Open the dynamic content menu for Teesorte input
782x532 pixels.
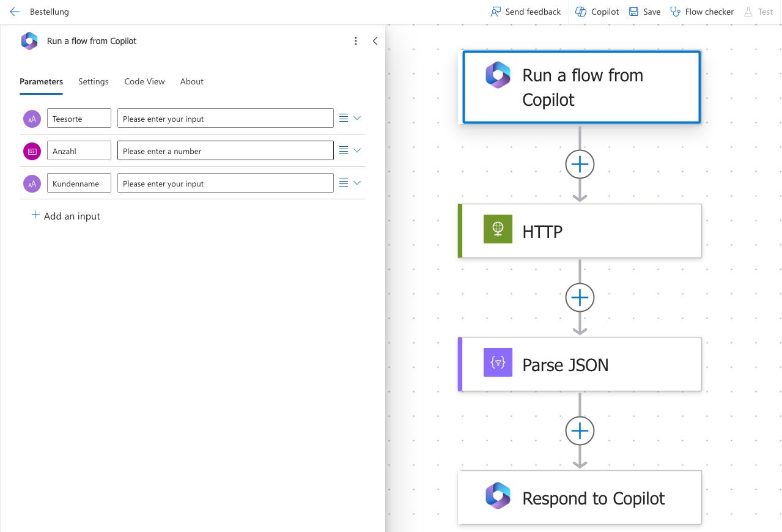tap(342, 117)
